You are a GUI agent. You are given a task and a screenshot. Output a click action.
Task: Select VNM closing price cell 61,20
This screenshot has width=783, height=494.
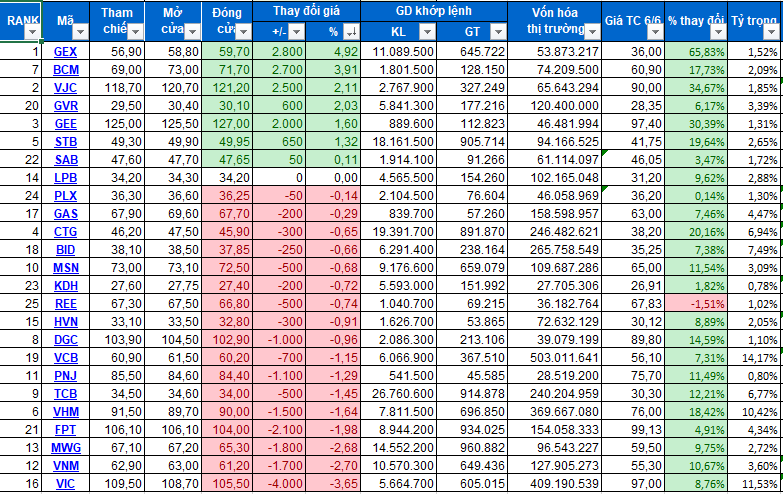[x=227, y=466]
